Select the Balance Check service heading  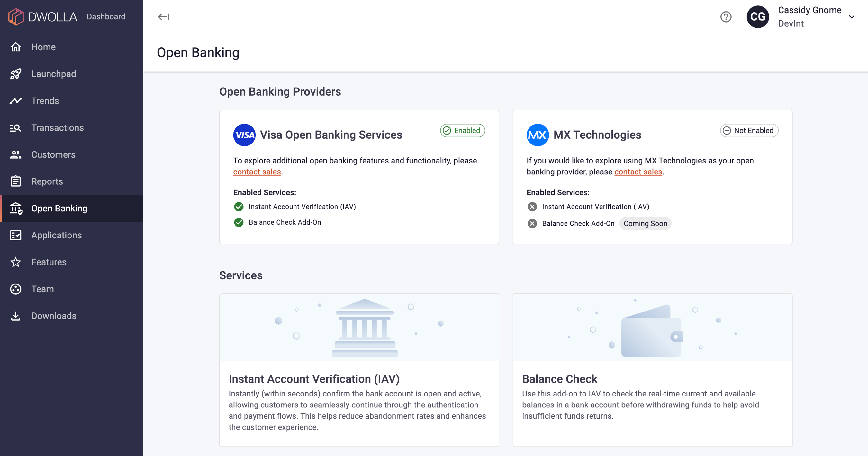[x=560, y=379]
